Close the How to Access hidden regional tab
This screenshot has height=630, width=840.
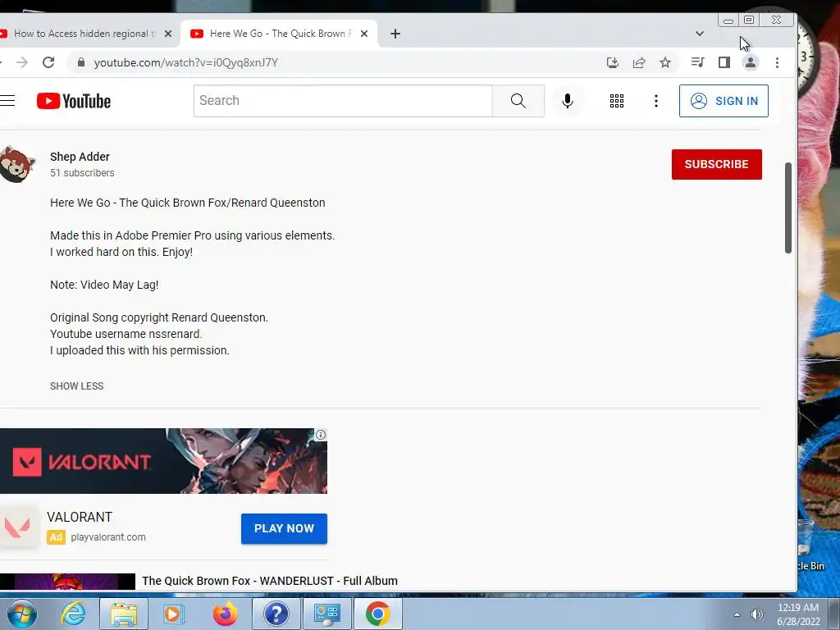pos(168,33)
